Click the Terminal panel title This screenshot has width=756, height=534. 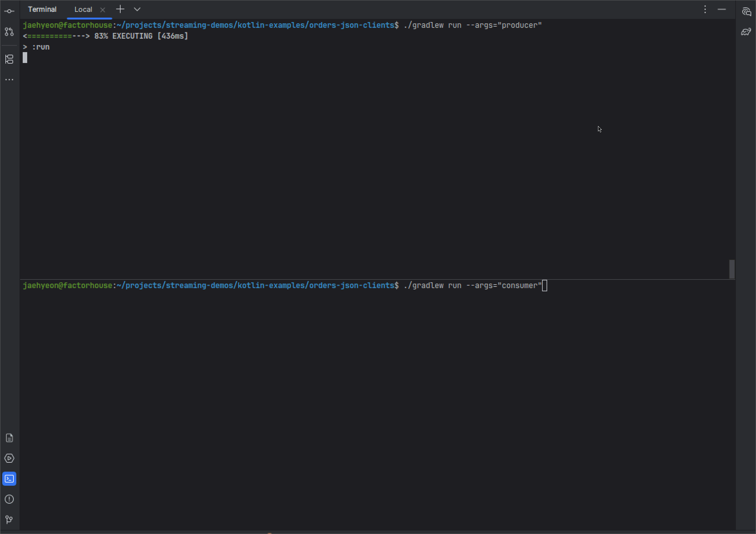(42, 9)
